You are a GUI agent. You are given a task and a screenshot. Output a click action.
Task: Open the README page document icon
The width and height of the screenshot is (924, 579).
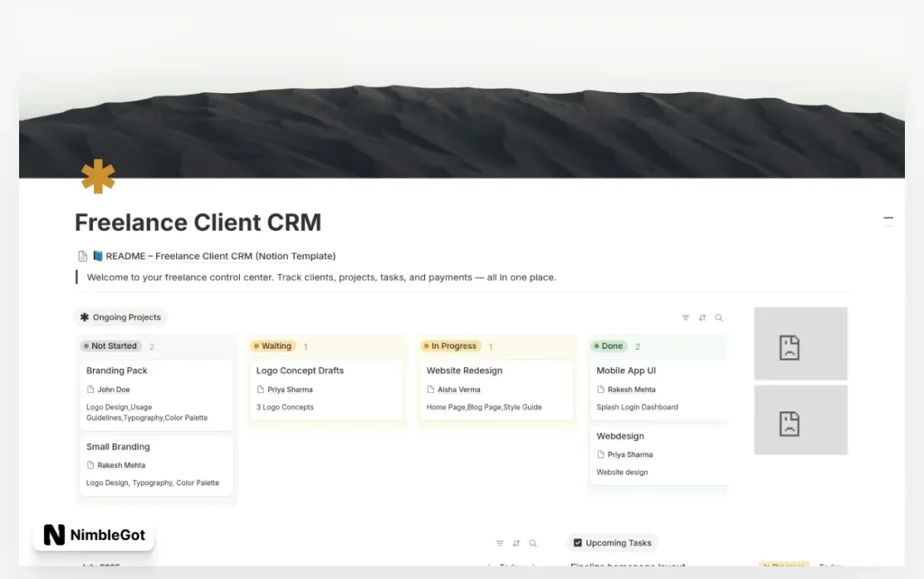point(82,256)
